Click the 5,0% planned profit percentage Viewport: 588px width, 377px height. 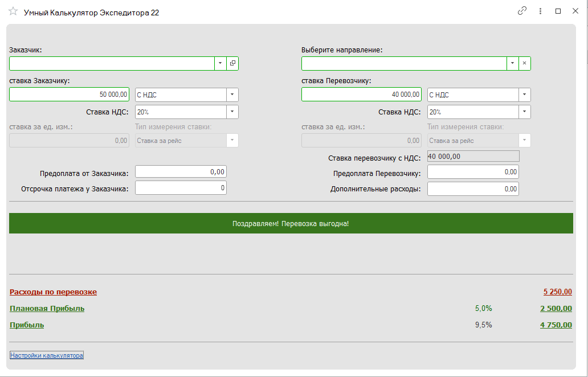coord(483,309)
